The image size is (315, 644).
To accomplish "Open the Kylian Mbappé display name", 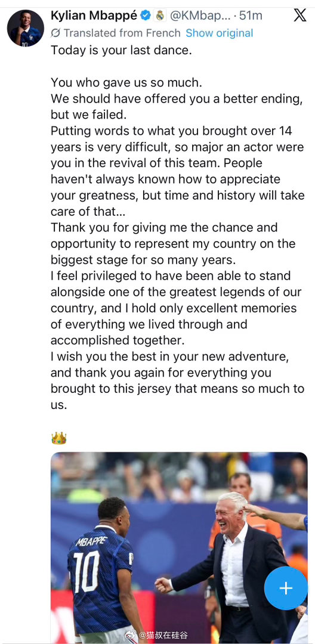I will pyautogui.click(x=94, y=16).
